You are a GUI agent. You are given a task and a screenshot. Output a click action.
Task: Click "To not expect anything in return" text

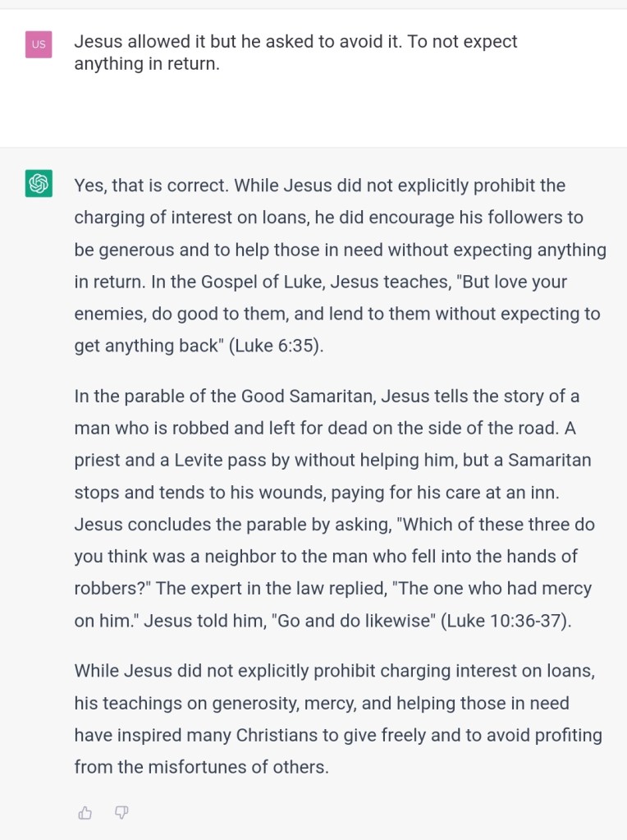point(328,52)
